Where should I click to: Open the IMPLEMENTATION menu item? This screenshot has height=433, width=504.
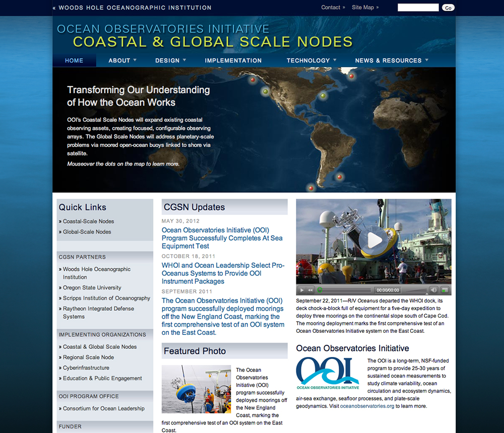point(233,60)
